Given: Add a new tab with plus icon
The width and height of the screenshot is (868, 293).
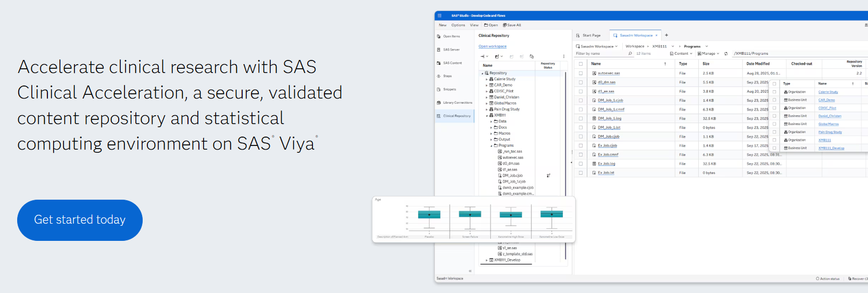Looking at the screenshot, I should (666, 35).
